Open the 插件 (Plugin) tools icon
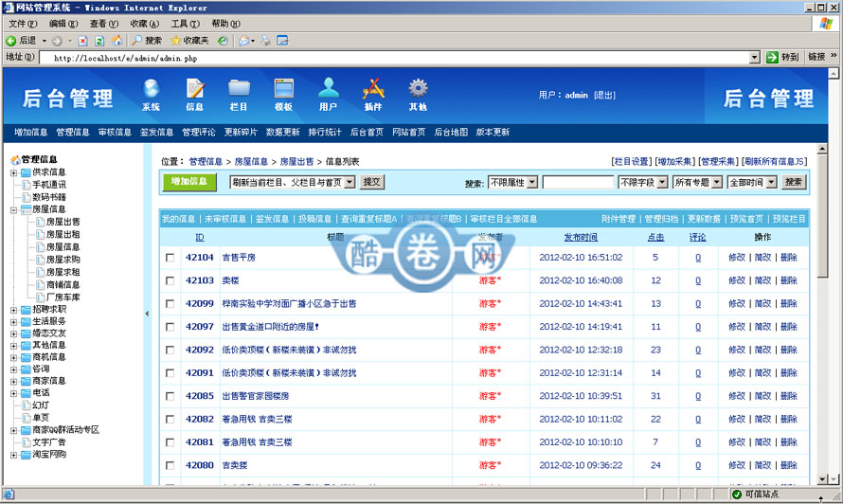Screen dimensions: 843x504 click(x=373, y=88)
